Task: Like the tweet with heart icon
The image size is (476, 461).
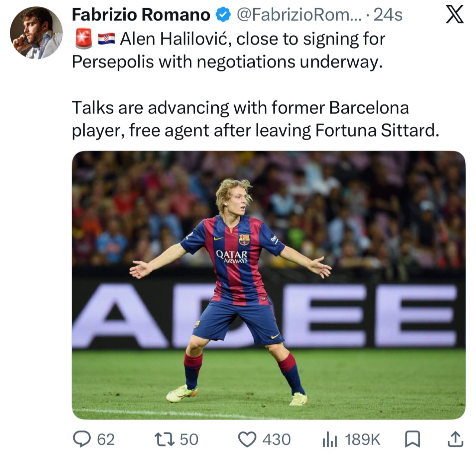Action: coord(247,439)
